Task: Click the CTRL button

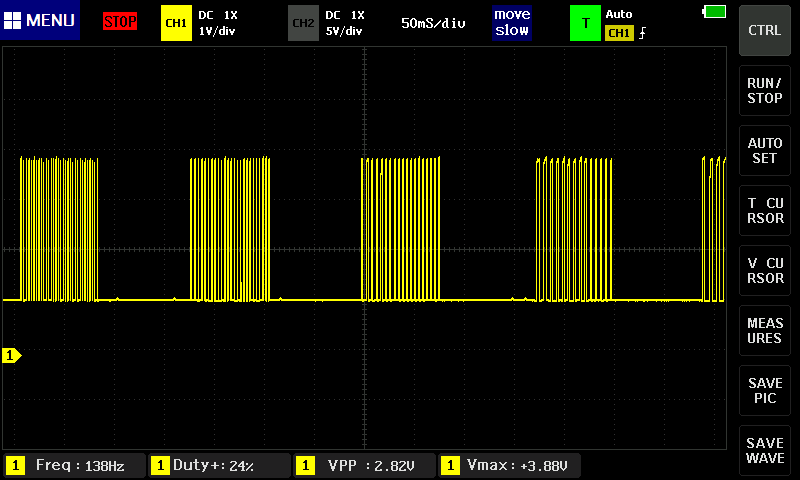Action: (765, 31)
